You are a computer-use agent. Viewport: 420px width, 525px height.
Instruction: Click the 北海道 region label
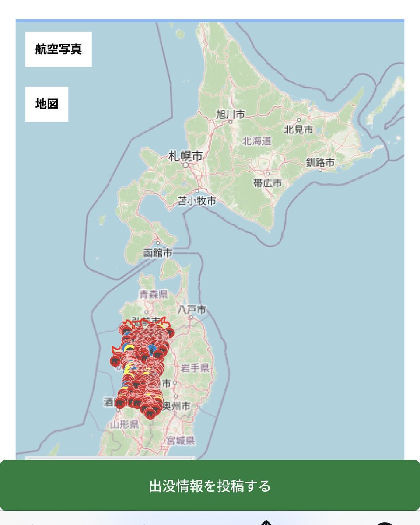coord(257,141)
